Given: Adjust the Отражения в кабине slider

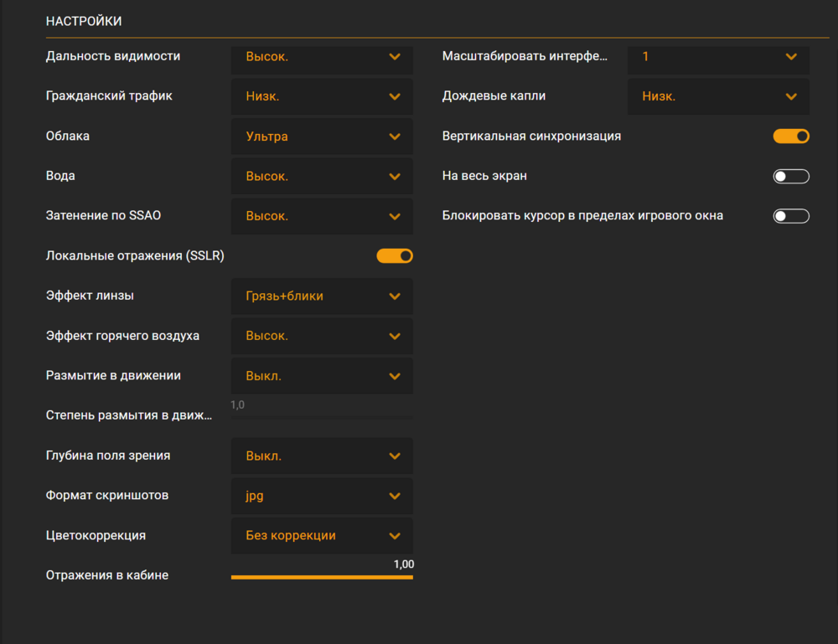Looking at the screenshot, I should click(x=322, y=577).
